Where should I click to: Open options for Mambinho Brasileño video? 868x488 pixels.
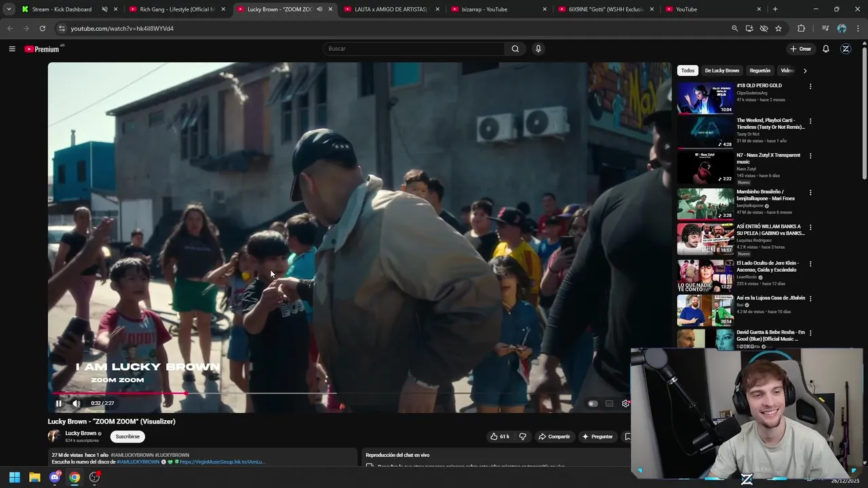(x=810, y=192)
